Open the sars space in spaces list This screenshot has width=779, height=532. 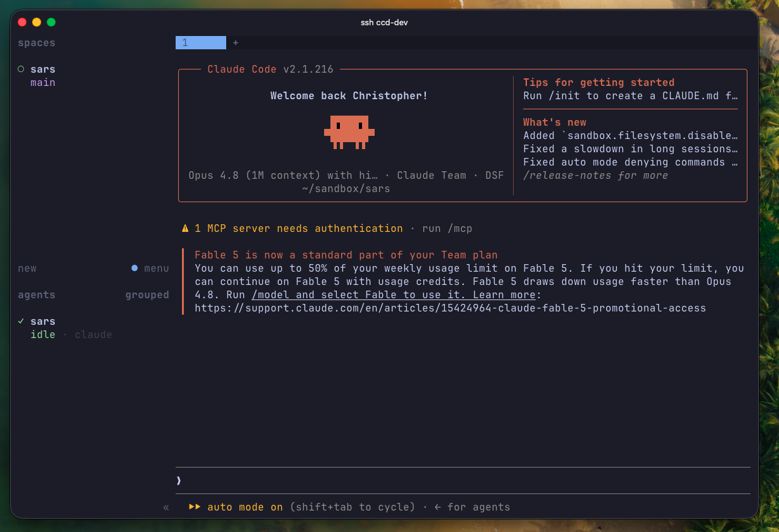point(43,70)
